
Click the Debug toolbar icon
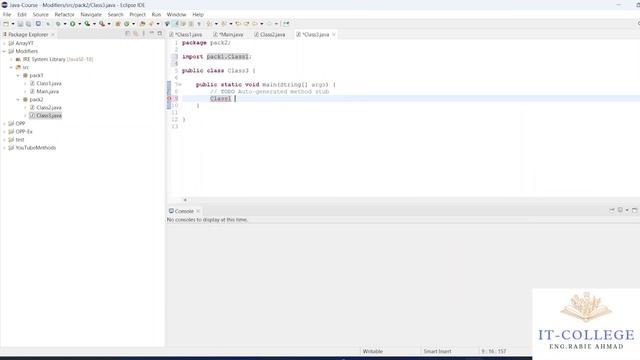click(58, 24)
